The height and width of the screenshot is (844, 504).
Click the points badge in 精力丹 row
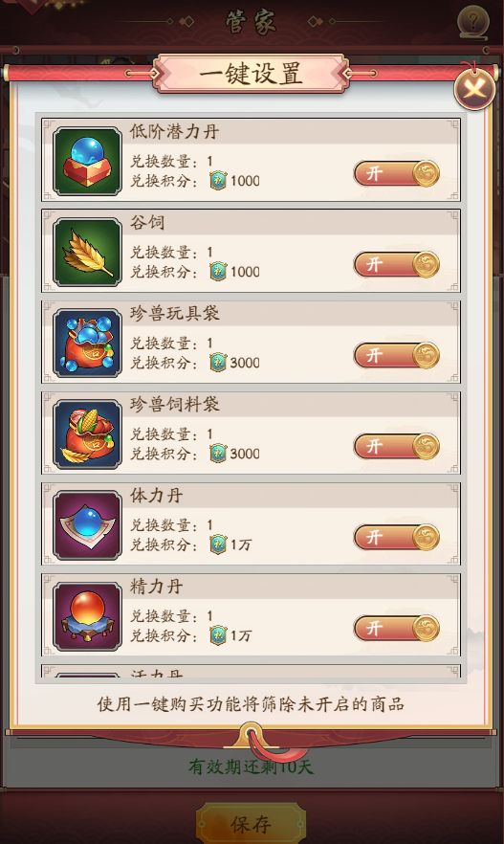click(x=218, y=635)
